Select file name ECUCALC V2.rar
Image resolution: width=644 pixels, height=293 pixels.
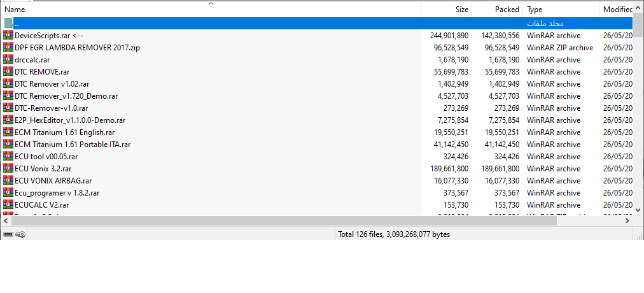[x=41, y=205]
